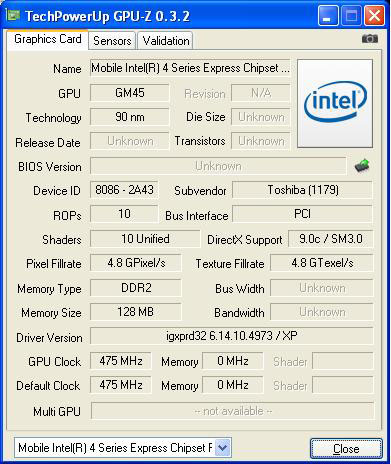
Task: Select the GPU field showing GM45
Action: [x=130, y=93]
